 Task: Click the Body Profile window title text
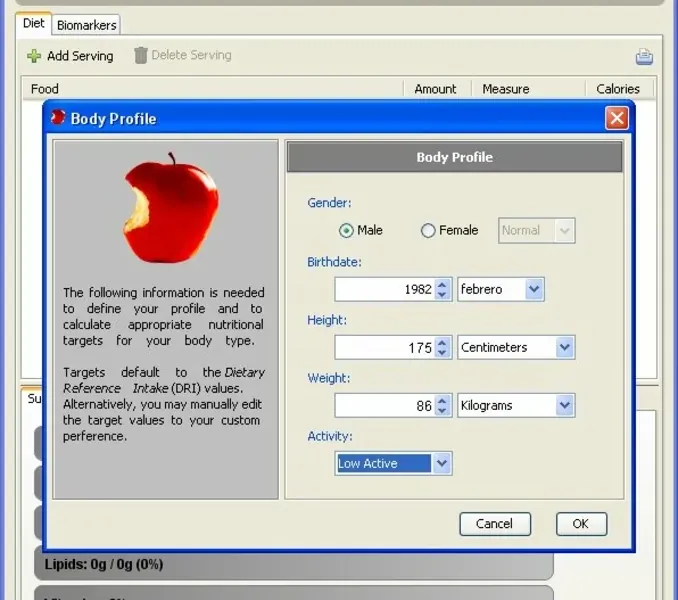click(x=113, y=118)
